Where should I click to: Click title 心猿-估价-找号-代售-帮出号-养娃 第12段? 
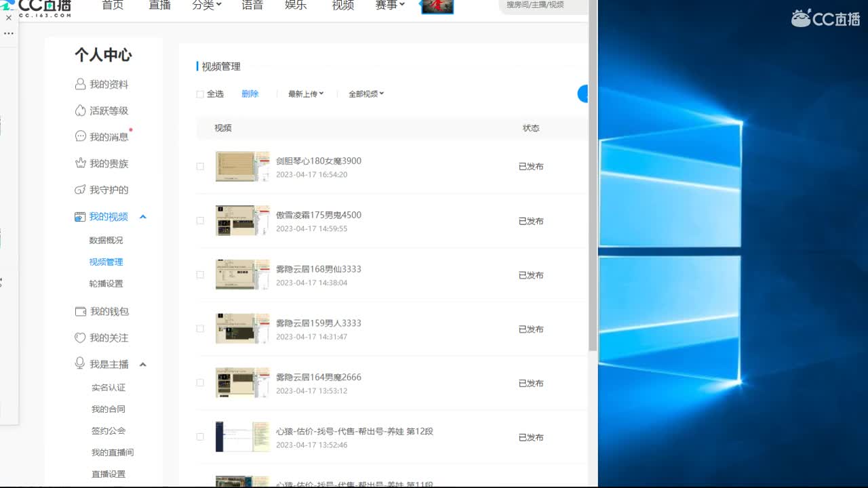(x=355, y=432)
